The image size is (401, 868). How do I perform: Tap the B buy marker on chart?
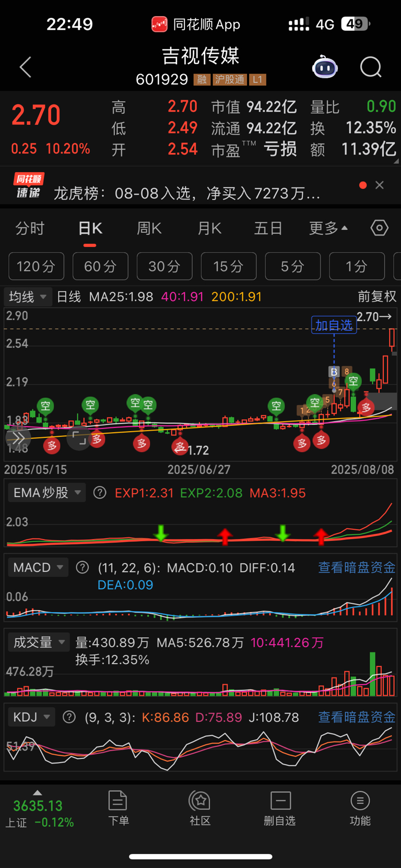pyautogui.click(x=334, y=372)
